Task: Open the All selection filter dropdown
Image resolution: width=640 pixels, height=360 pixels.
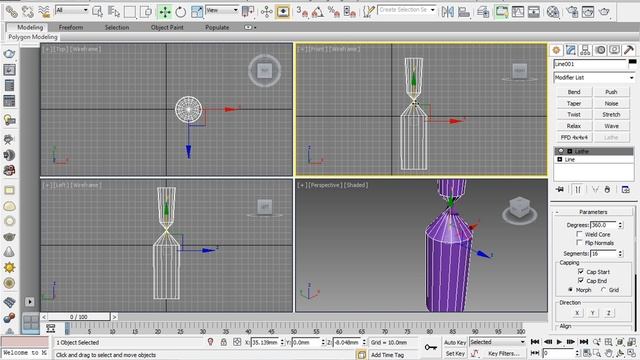Action: pos(71,10)
